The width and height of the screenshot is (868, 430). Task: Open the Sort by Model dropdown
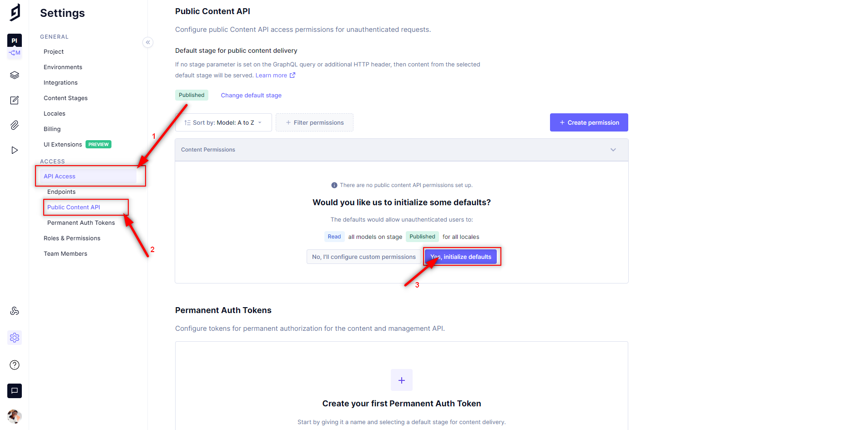tap(223, 122)
